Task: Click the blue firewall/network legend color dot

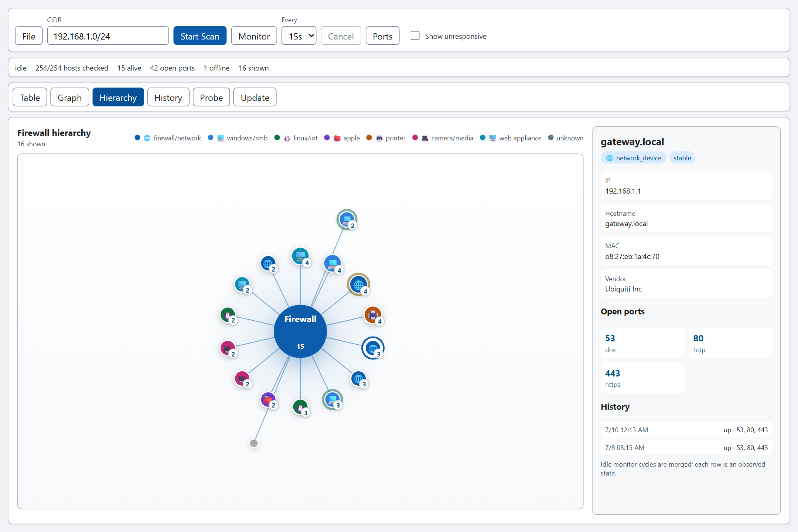Action: click(x=137, y=137)
